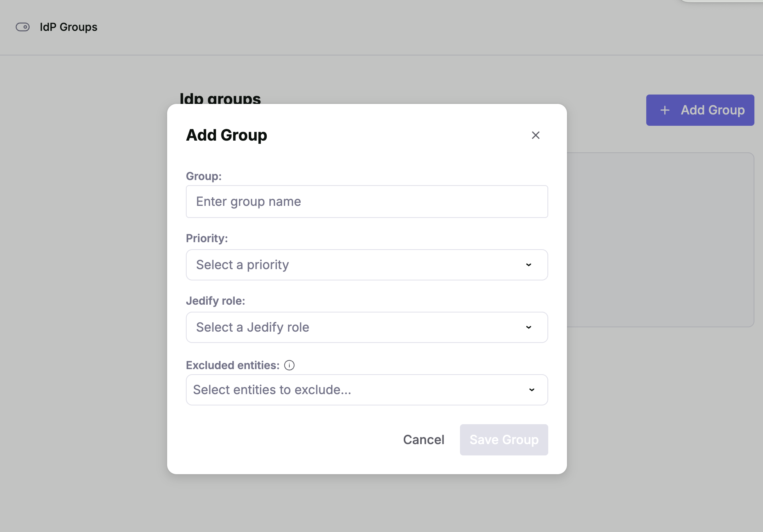The image size is (763, 532).
Task: Click the plus icon on Add Group
Action: point(665,110)
